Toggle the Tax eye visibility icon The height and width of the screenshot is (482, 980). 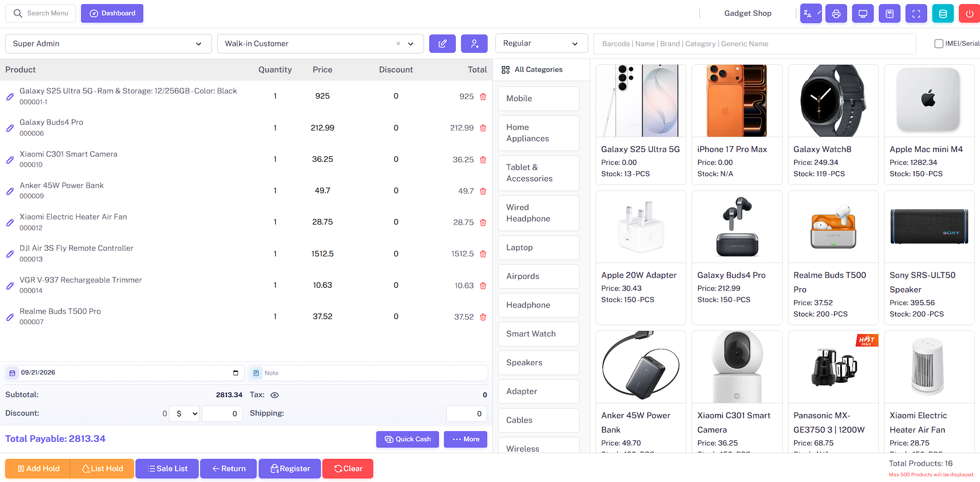coord(275,395)
